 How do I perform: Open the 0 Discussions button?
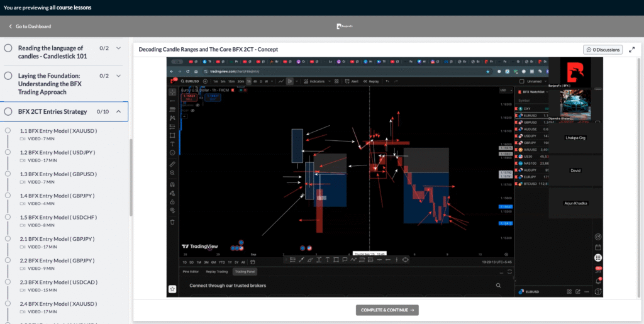[x=602, y=50]
